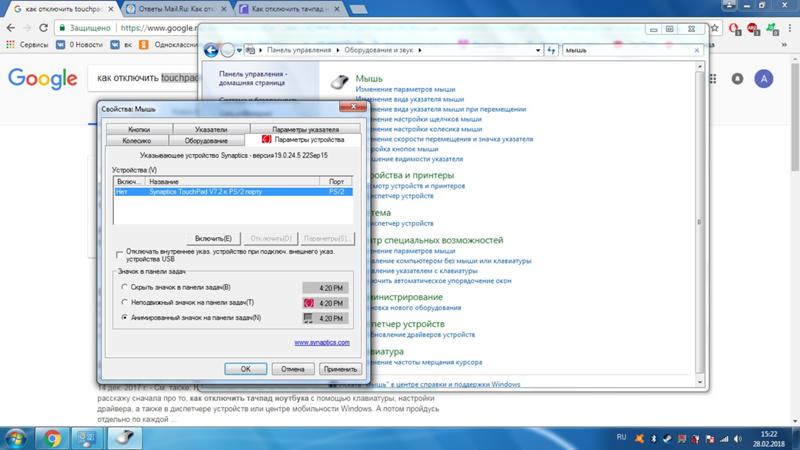Open Google account avatar A
This screenshot has height=450, width=800.
click(764, 79)
